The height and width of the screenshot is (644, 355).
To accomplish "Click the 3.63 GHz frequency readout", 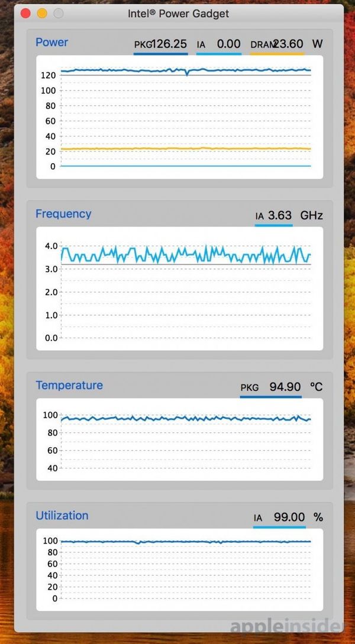I will click(x=280, y=215).
